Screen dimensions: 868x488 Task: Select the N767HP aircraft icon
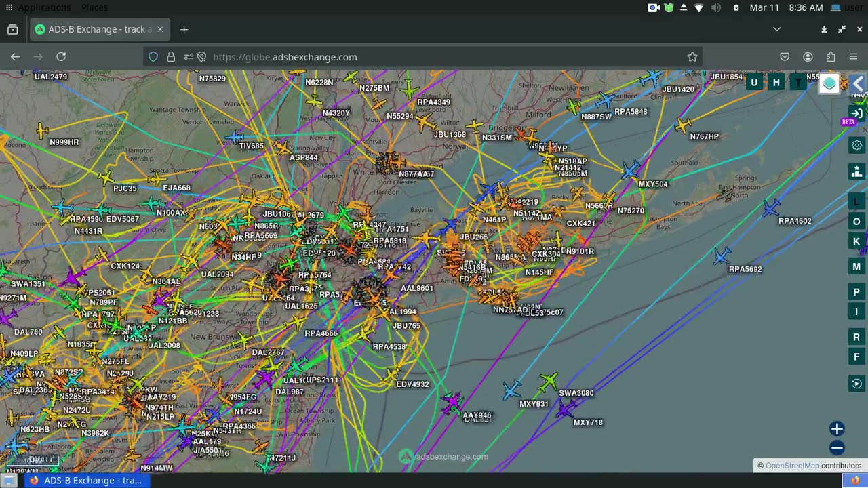(x=683, y=125)
